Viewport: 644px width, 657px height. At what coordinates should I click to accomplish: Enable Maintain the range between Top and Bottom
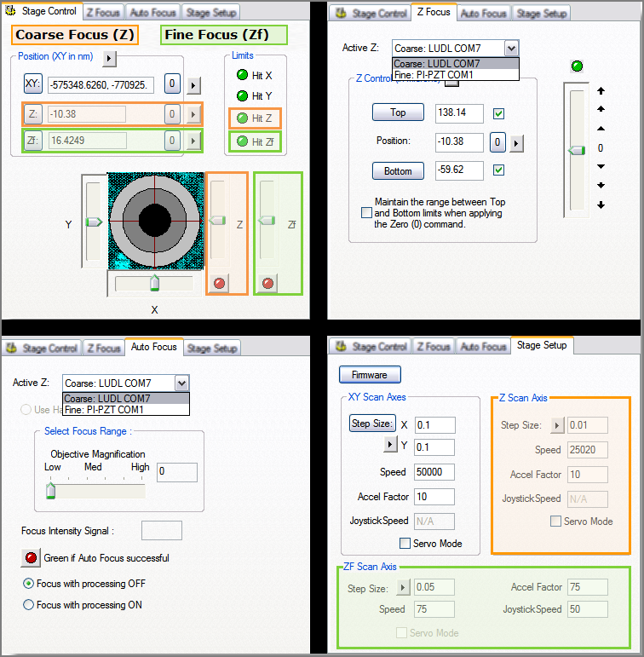coord(366,212)
